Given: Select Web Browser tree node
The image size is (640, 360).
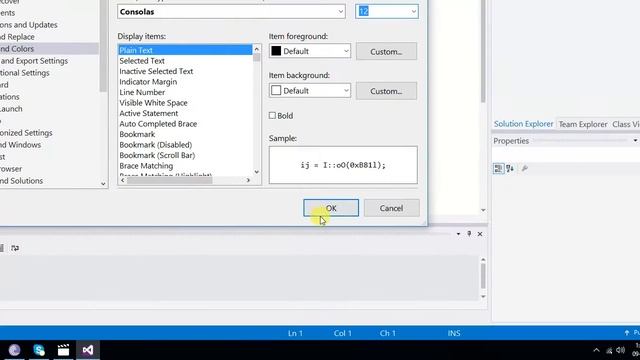Looking at the screenshot, I should 11,169.
